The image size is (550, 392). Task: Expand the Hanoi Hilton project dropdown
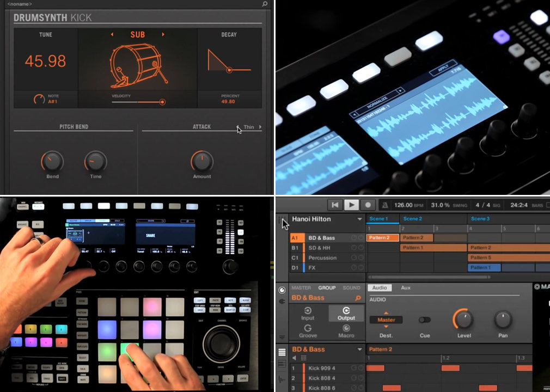pos(359,219)
